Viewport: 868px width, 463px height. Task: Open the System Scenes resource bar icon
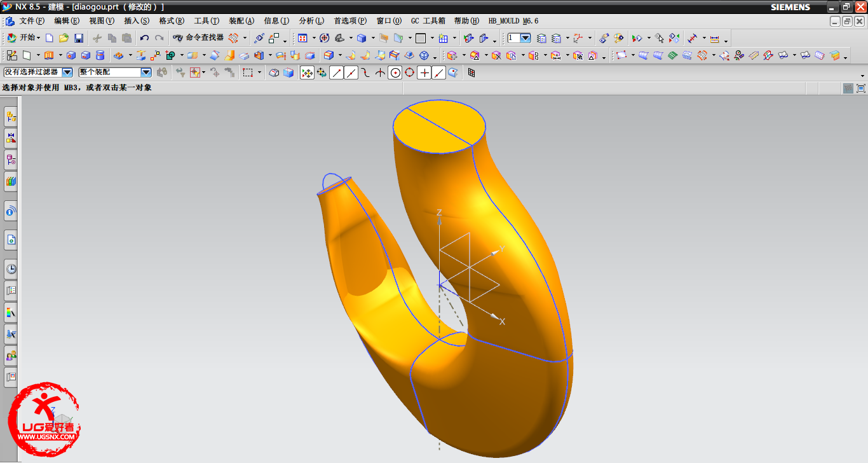tap(11, 377)
